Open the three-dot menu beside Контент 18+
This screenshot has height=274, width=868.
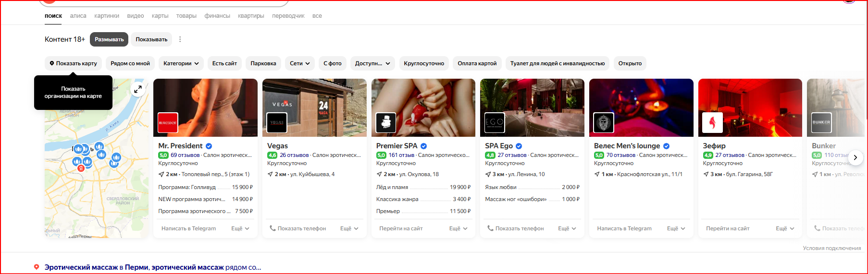(x=180, y=39)
